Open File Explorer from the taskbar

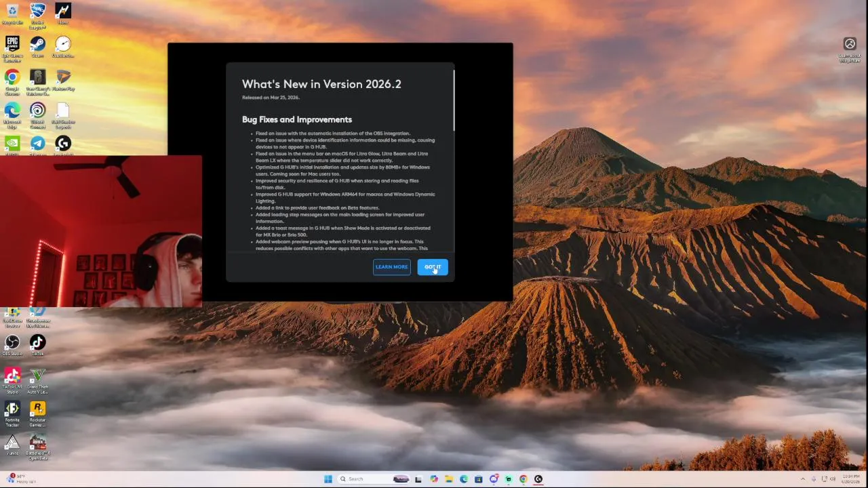(x=449, y=479)
